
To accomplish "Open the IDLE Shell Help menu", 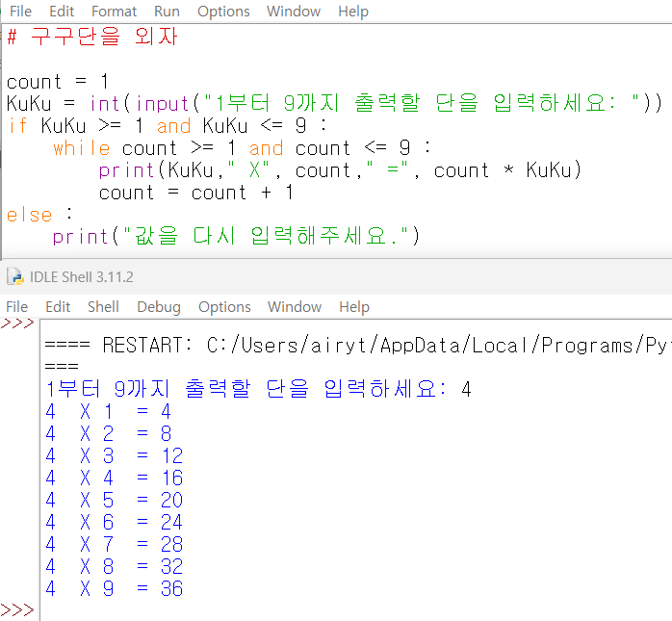I will (354, 307).
